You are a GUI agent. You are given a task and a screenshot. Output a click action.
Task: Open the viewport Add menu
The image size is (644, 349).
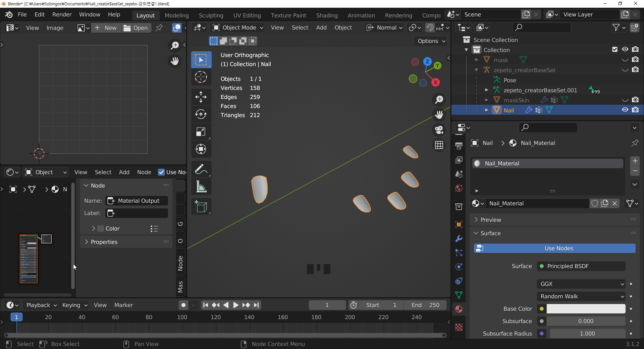[321, 28]
